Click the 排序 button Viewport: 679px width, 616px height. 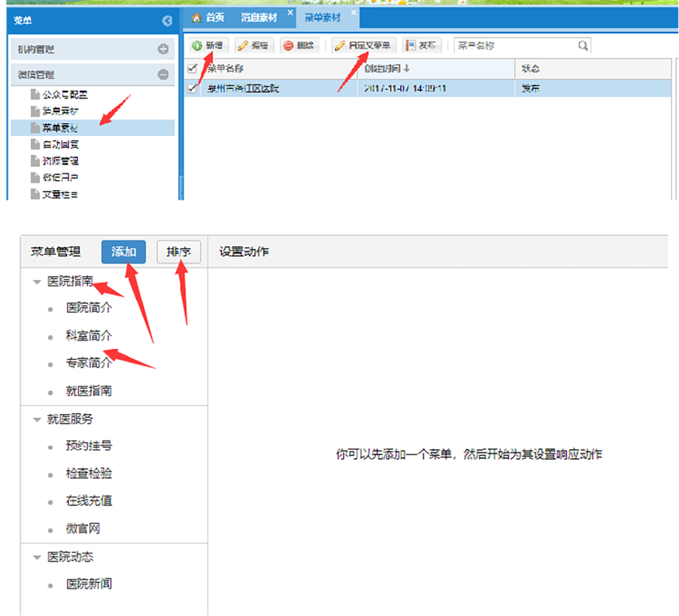click(179, 252)
